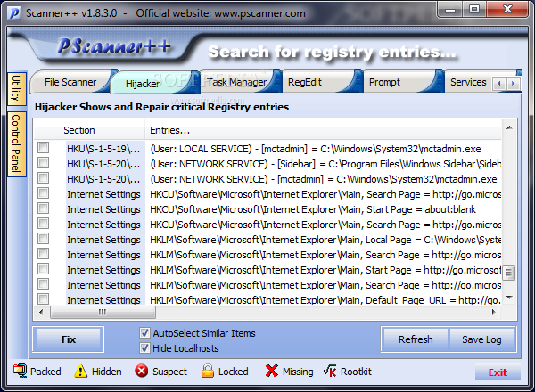Screen dimensions: 535x392
Task: Click the Refresh button
Action: coord(416,339)
